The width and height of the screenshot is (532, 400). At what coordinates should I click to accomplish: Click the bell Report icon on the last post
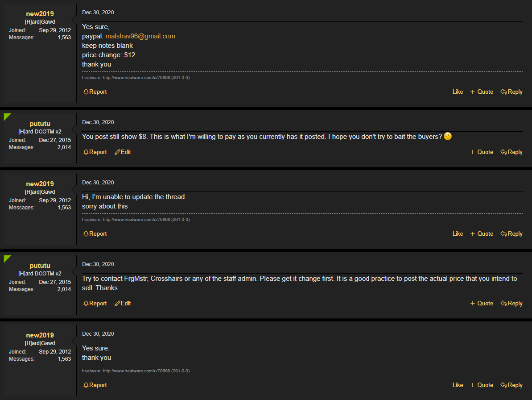point(86,385)
